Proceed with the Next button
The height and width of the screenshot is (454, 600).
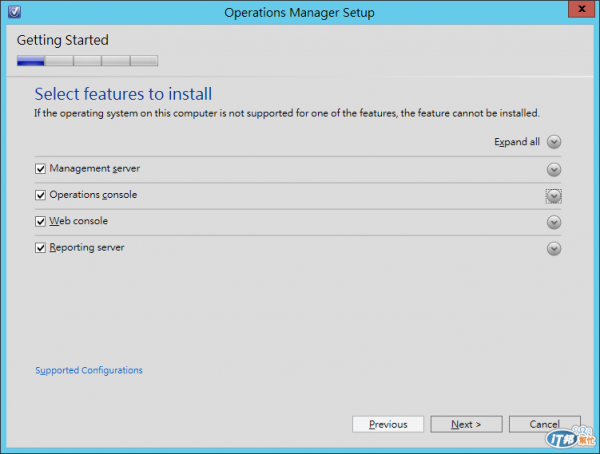tap(466, 424)
